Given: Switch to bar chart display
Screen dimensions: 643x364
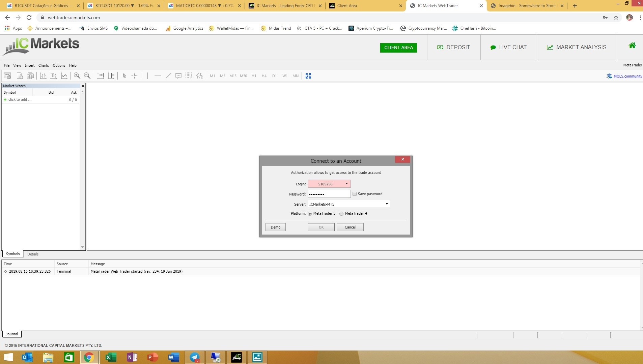Looking at the screenshot, I should pyautogui.click(x=43, y=76).
